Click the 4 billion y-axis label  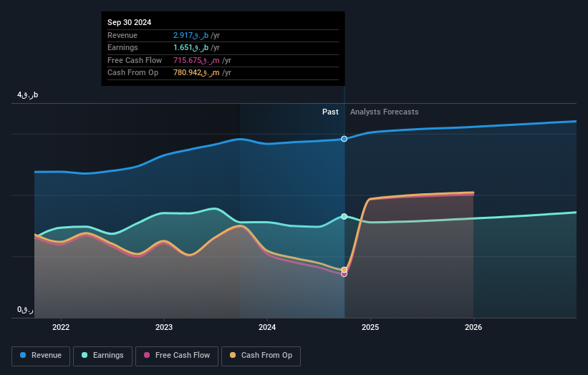(x=27, y=94)
